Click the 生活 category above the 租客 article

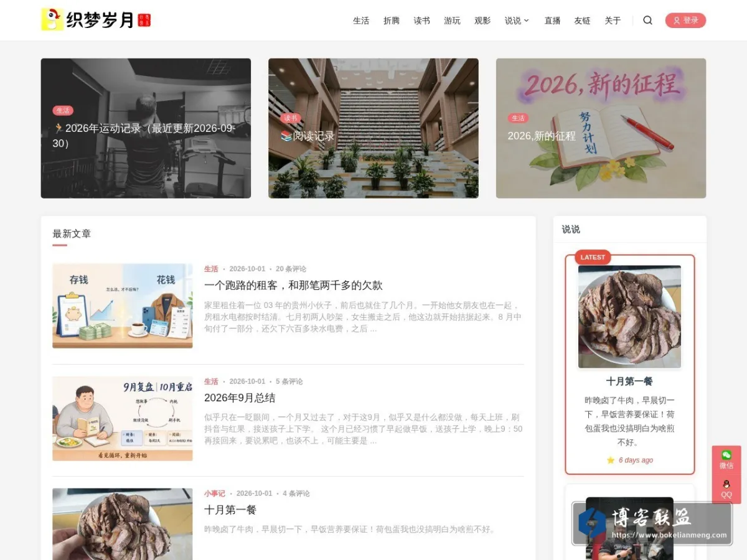point(211,269)
